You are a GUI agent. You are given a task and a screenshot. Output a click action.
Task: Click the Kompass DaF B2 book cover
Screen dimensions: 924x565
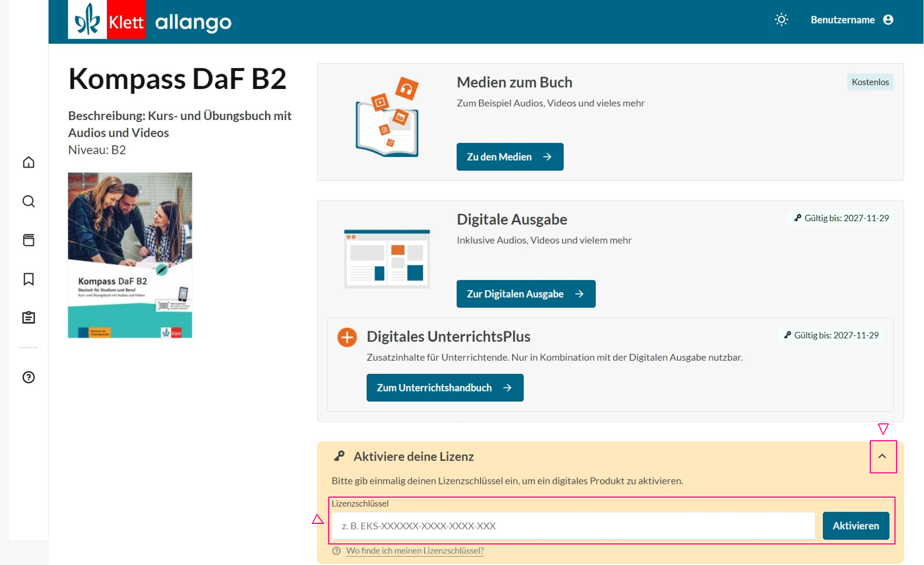[130, 255]
